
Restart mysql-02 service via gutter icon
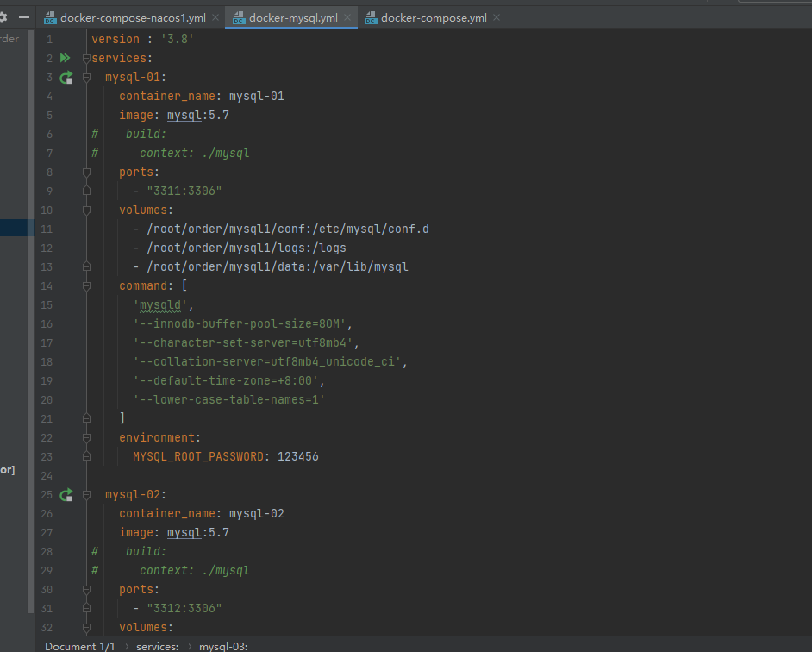[x=66, y=495]
